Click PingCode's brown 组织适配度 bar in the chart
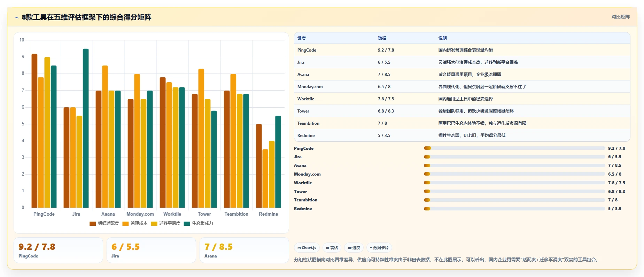 click(34, 131)
